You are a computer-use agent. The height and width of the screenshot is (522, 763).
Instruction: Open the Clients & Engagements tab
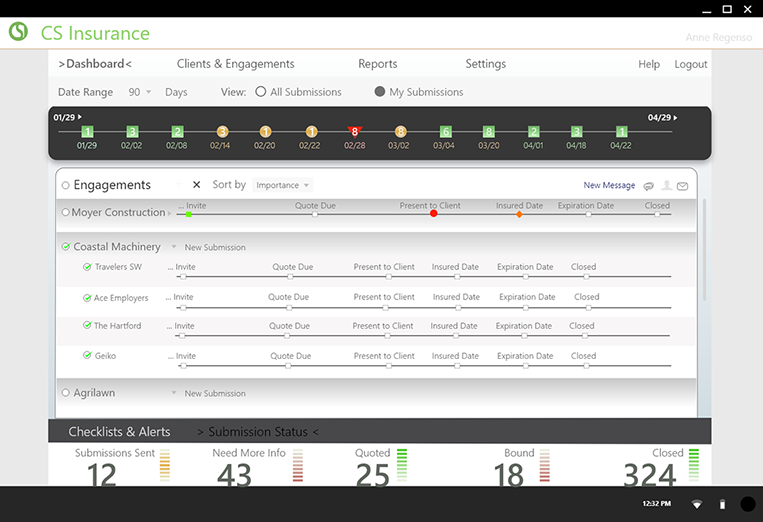pyautogui.click(x=235, y=64)
